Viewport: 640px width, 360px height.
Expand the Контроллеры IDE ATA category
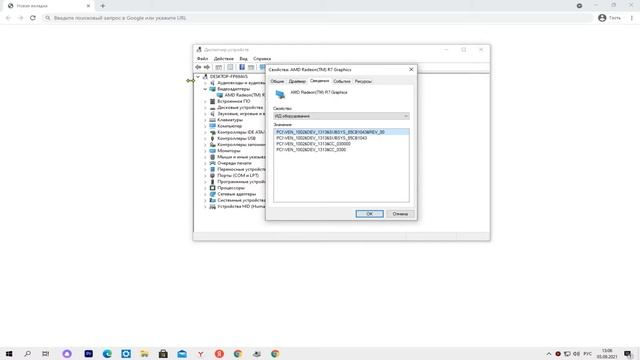coord(205,132)
